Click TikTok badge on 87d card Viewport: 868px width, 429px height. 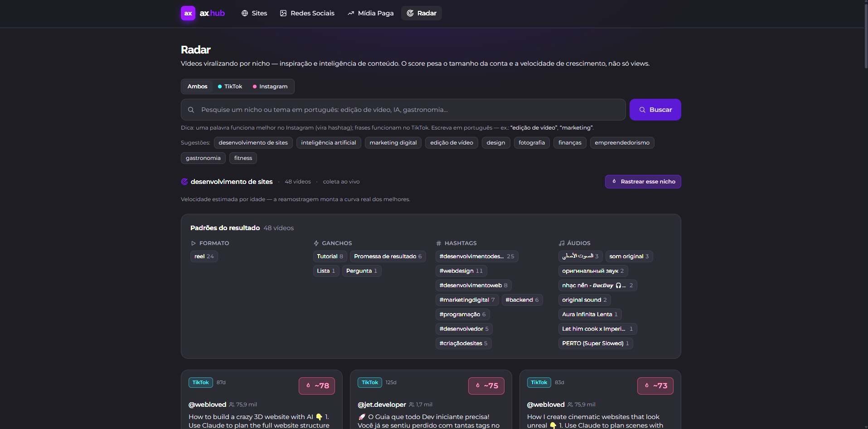coord(201,383)
